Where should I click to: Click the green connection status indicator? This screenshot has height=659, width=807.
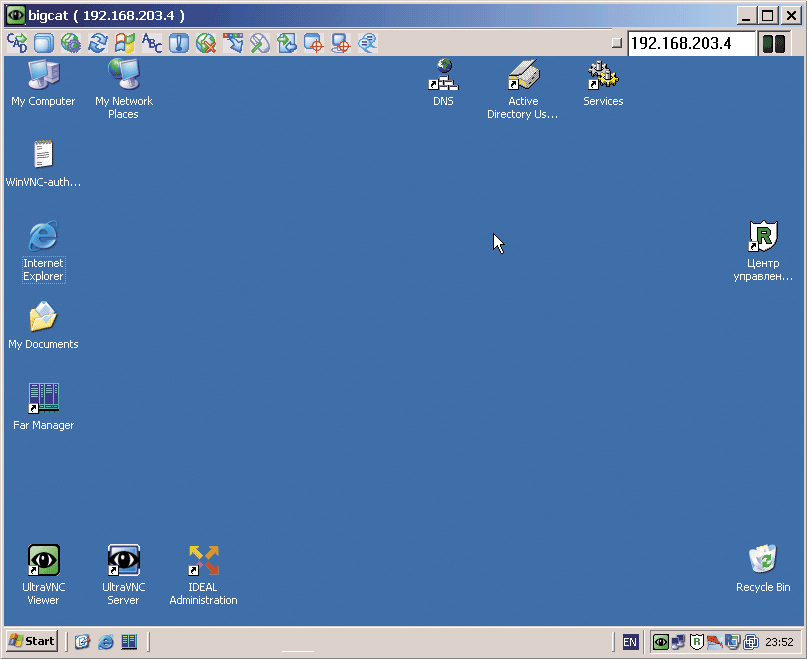774,44
